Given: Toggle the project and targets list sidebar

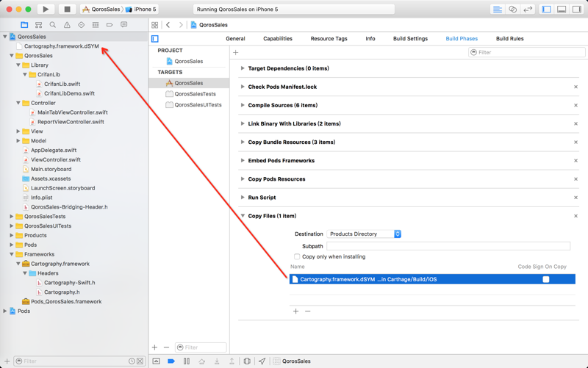Looking at the screenshot, I should click(155, 39).
